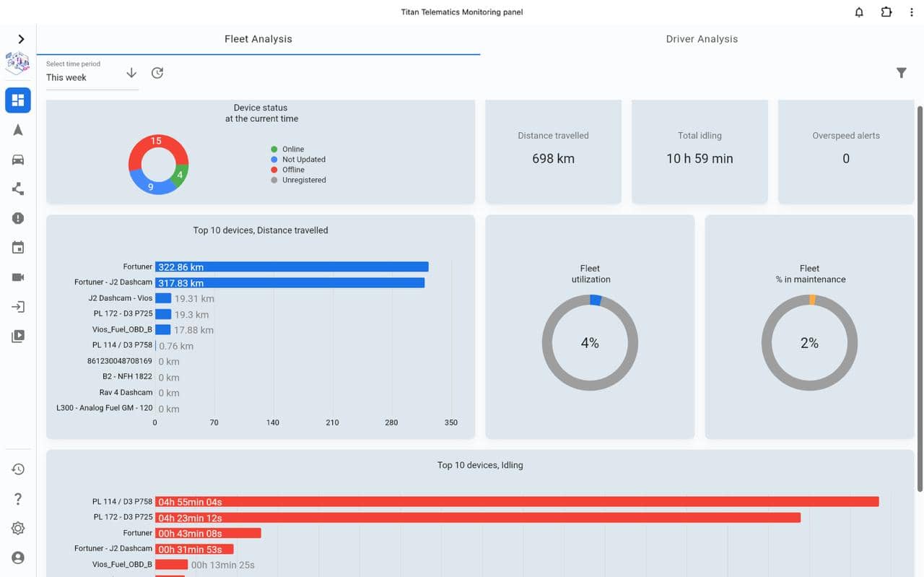Click the PL 114 / D3 P758 idling bar
The height and width of the screenshot is (577, 924).
click(x=517, y=502)
